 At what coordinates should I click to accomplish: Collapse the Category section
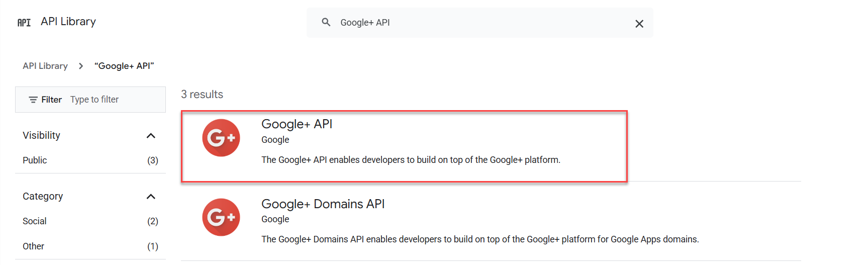point(151,197)
